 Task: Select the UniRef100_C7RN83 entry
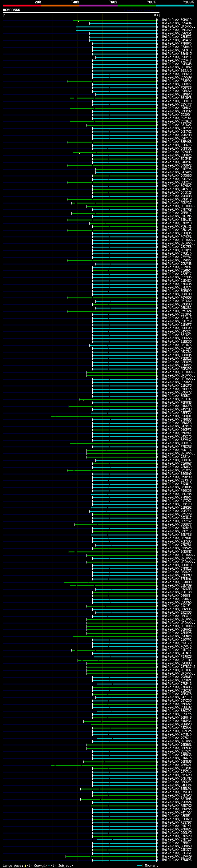176,419
